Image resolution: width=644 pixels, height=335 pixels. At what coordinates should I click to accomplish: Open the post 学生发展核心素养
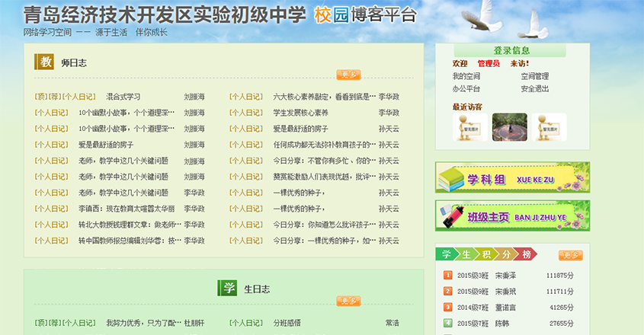(x=300, y=113)
